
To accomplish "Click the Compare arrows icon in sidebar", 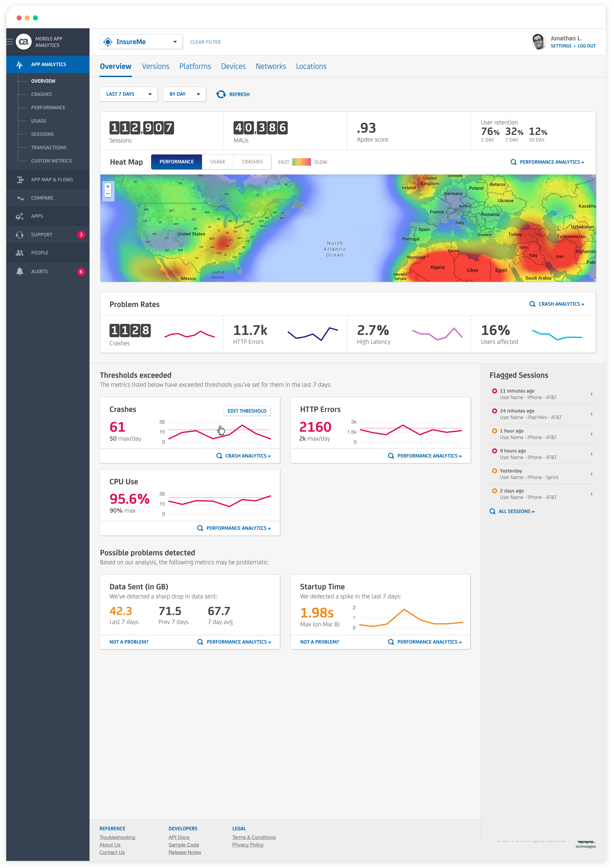I will [x=20, y=198].
